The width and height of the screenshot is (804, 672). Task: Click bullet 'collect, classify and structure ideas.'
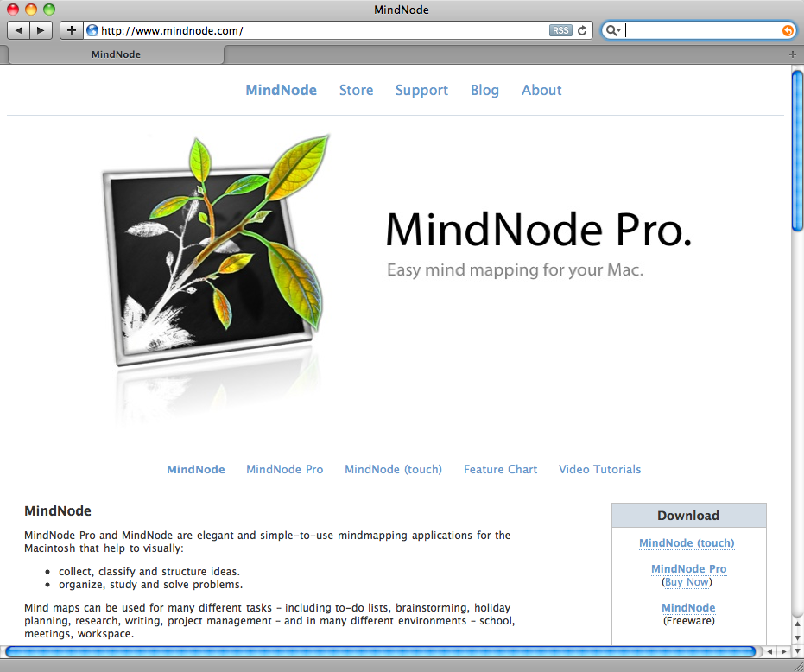(149, 572)
